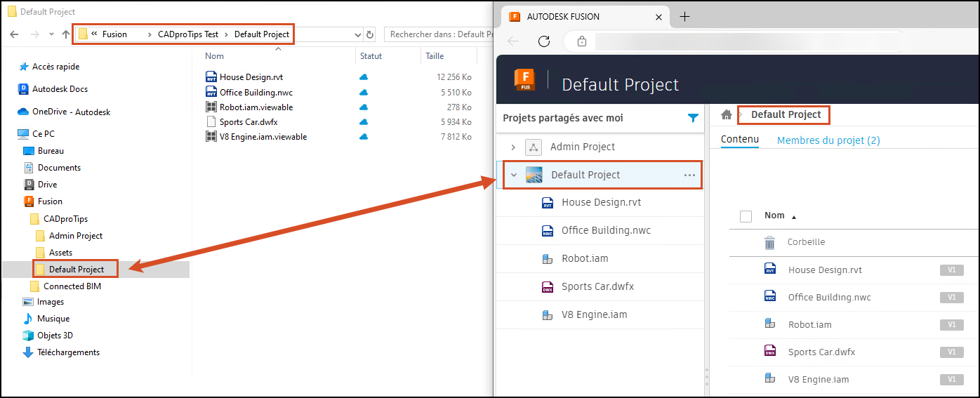The height and width of the screenshot is (398, 980).
Task: Open the Assets folder in Explorer tree
Action: tap(60, 253)
